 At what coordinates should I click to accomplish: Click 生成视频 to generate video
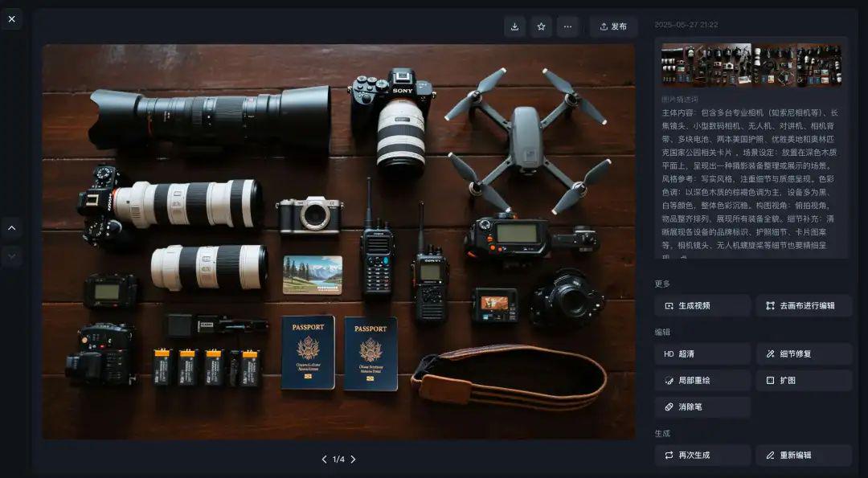[x=702, y=306]
